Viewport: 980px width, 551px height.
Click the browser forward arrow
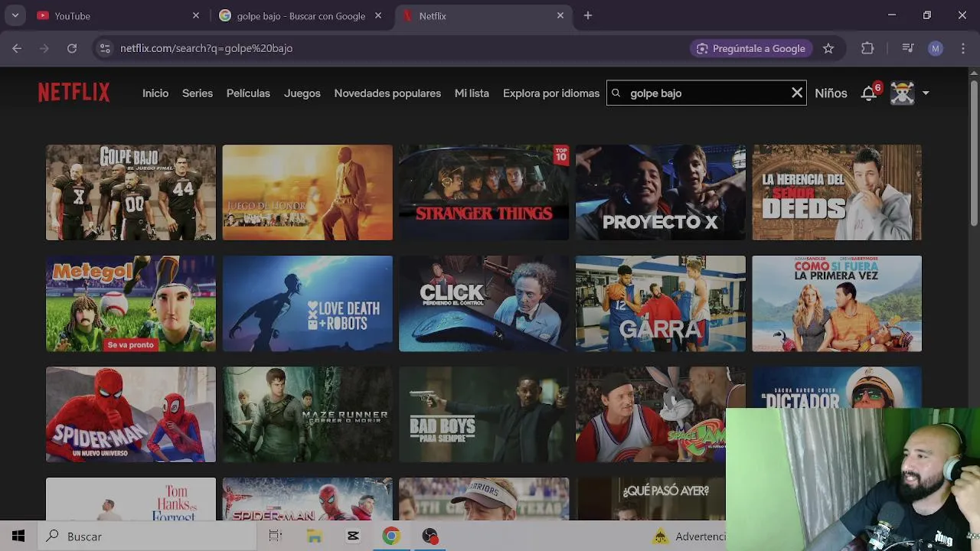click(44, 48)
